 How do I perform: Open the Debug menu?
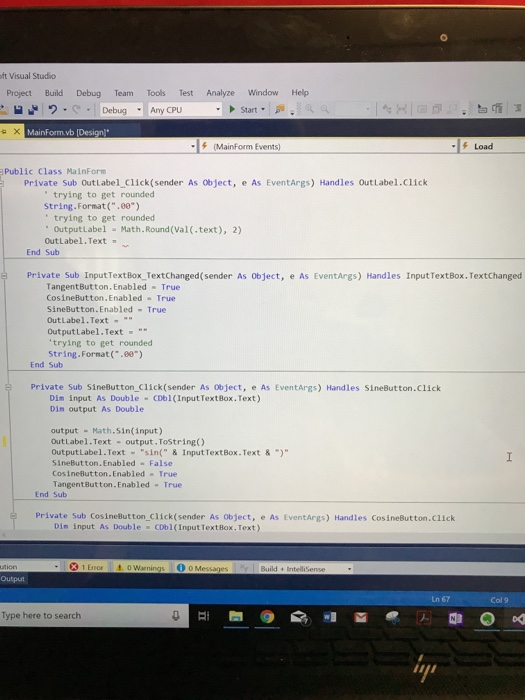[x=88, y=93]
